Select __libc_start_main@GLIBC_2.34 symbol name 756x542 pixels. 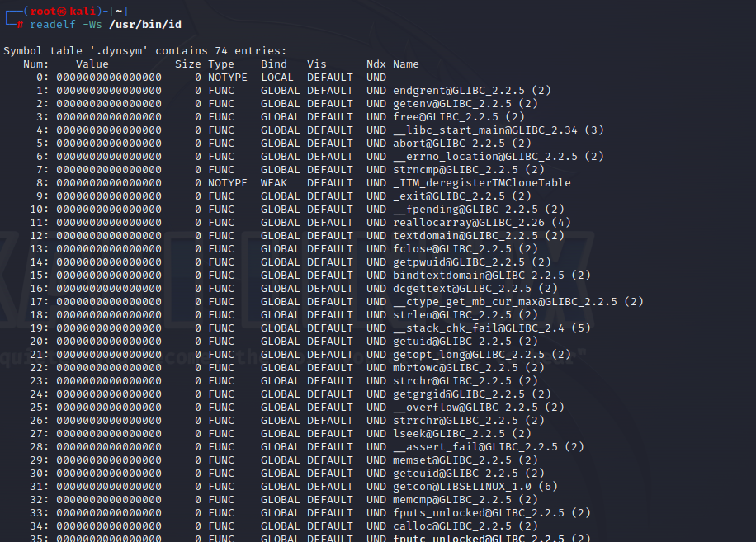(x=485, y=130)
